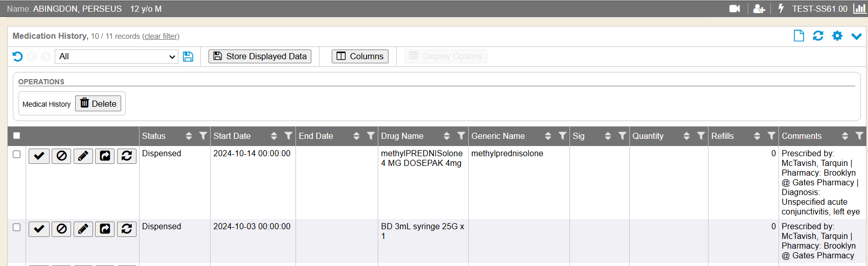The width and height of the screenshot is (868, 266).
Task: Click the discontinue icon for methylPREDNISolone row
Action: (x=61, y=156)
